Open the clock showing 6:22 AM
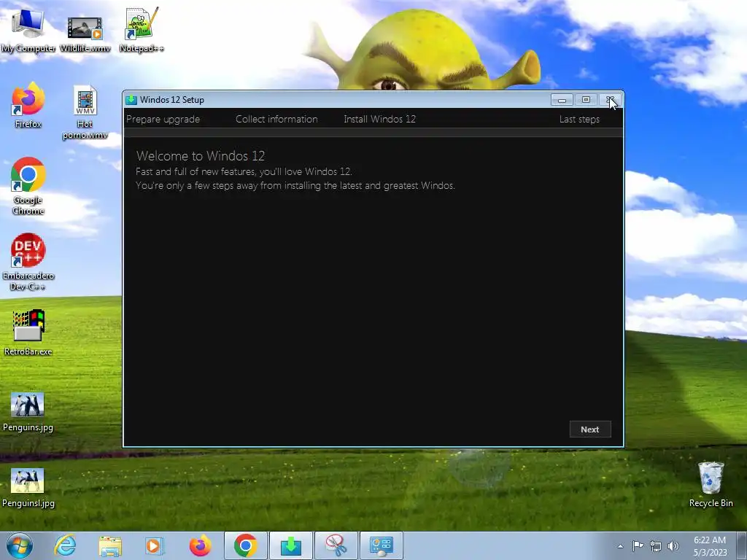This screenshot has height=560, width=747. (x=710, y=545)
